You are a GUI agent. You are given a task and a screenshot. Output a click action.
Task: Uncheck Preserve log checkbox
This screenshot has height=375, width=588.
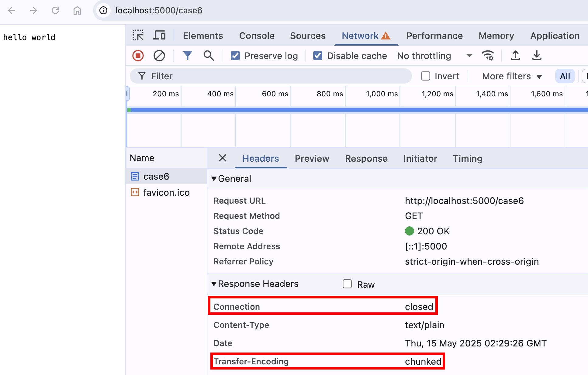[235, 56]
